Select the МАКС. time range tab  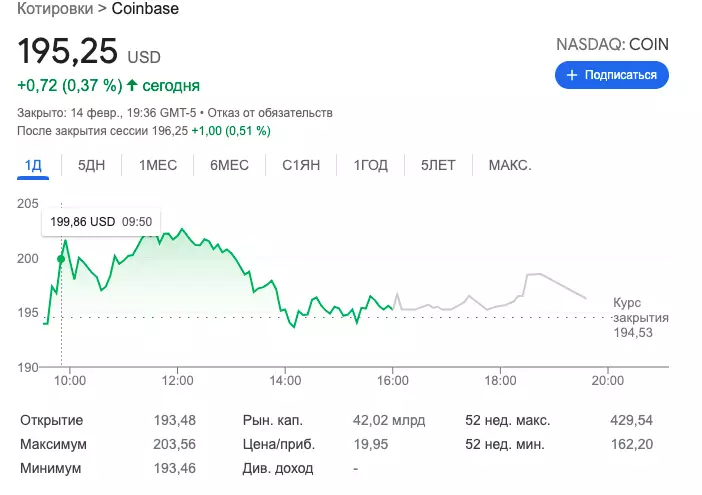[x=510, y=165]
